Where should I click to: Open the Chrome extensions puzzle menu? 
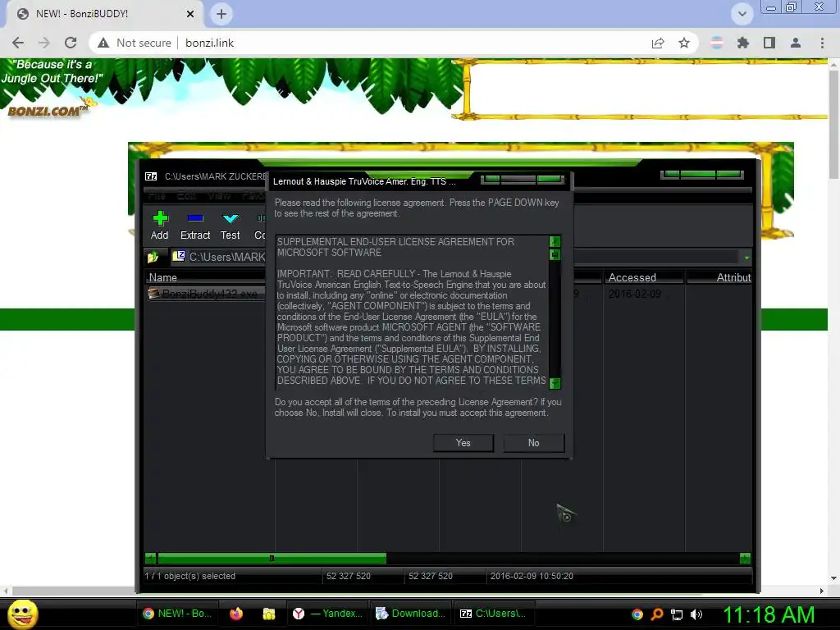[743, 43]
